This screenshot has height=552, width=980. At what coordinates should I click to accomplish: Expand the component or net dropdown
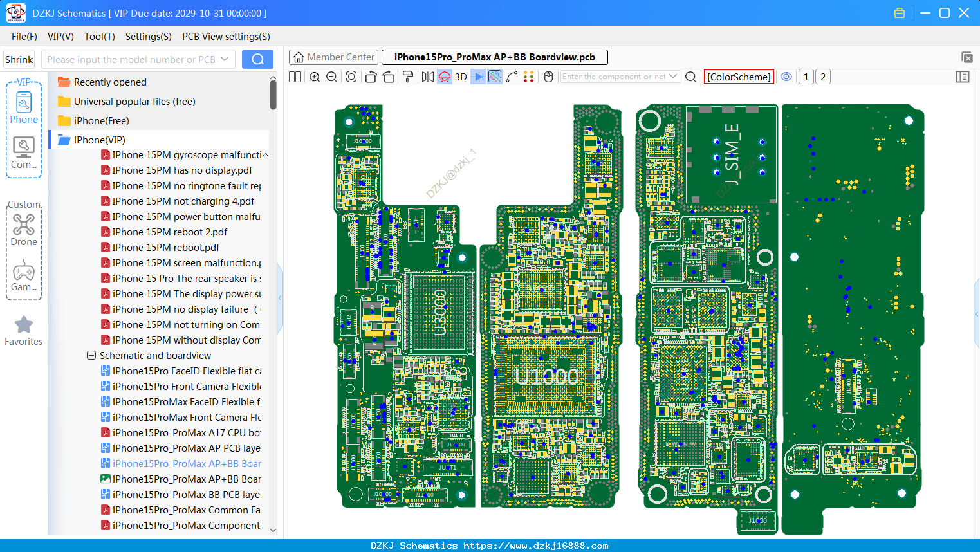(673, 77)
